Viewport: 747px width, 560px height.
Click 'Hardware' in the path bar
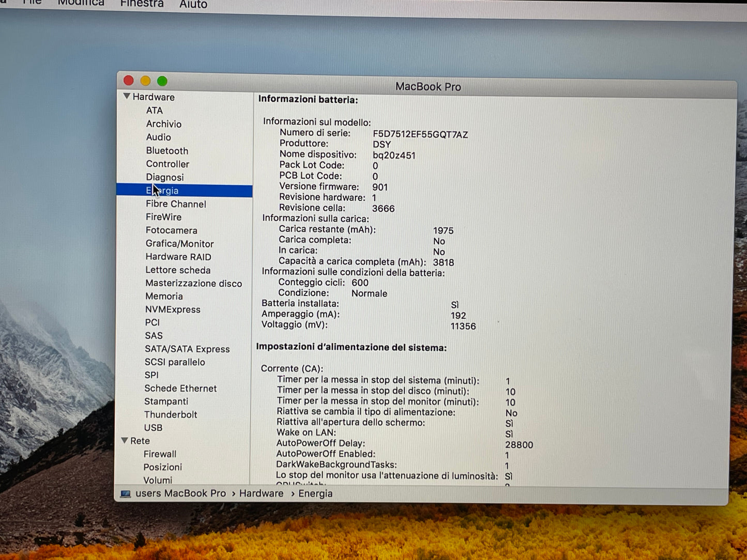tap(261, 494)
